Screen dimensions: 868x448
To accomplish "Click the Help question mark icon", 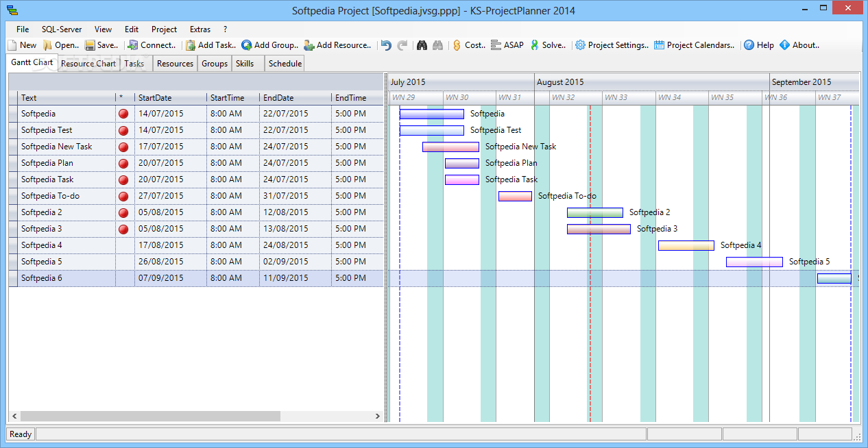I will tap(749, 45).
